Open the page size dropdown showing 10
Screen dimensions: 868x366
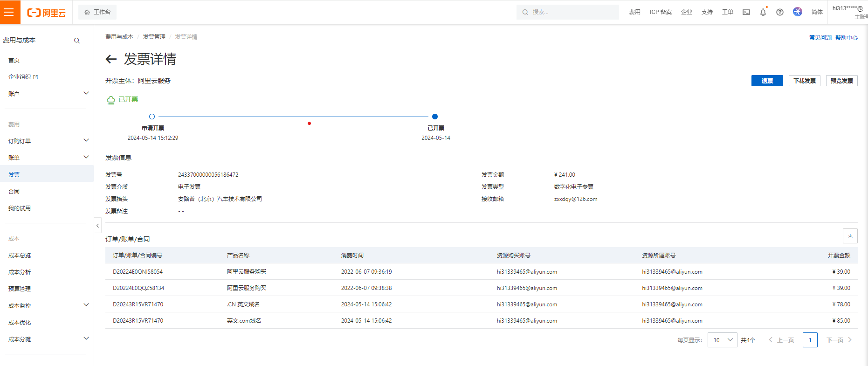click(x=722, y=340)
